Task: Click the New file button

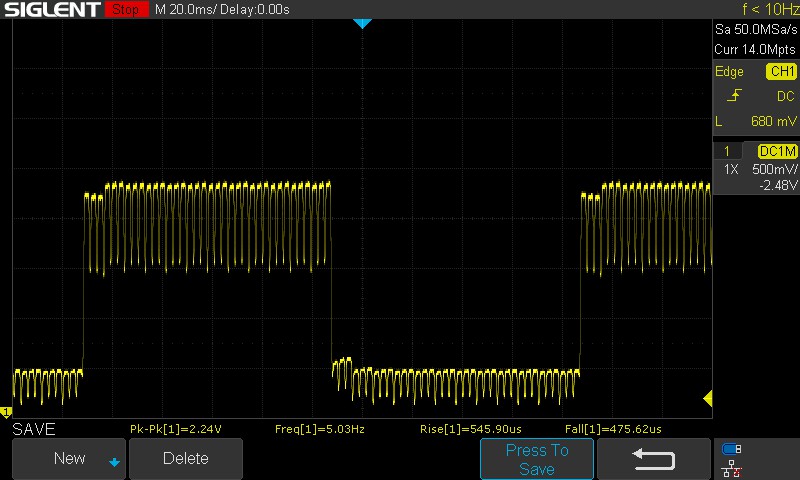Action: pyautogui.click(x=69, y=459)
